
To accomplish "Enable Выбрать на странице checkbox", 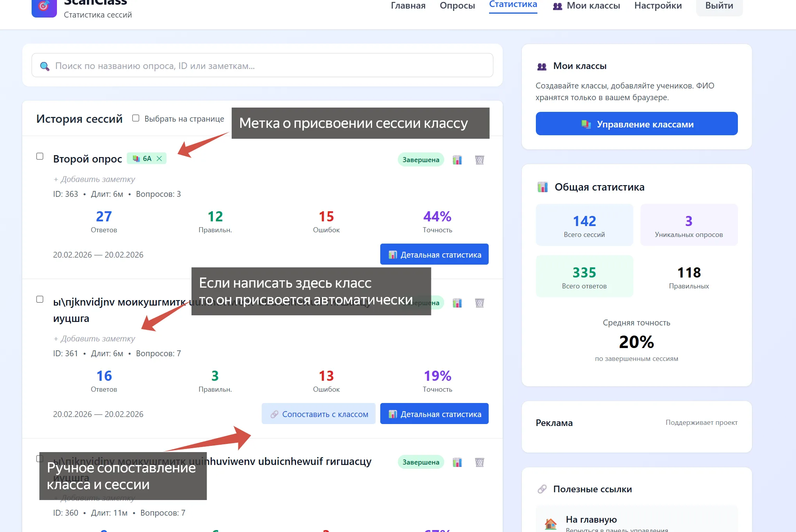I will point(136,118).
